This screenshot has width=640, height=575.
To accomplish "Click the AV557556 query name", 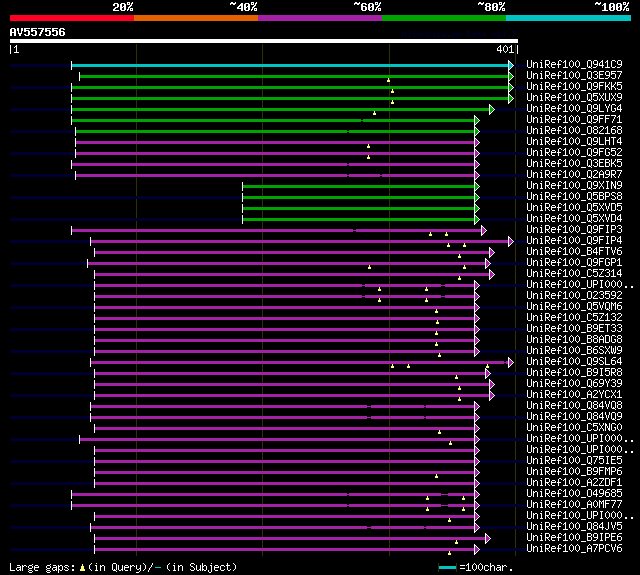I will pyautogui.click(x=37, y=32).
